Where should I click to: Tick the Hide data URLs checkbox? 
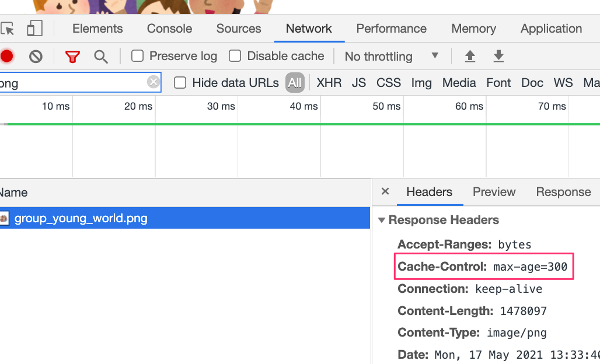[180, 83]
